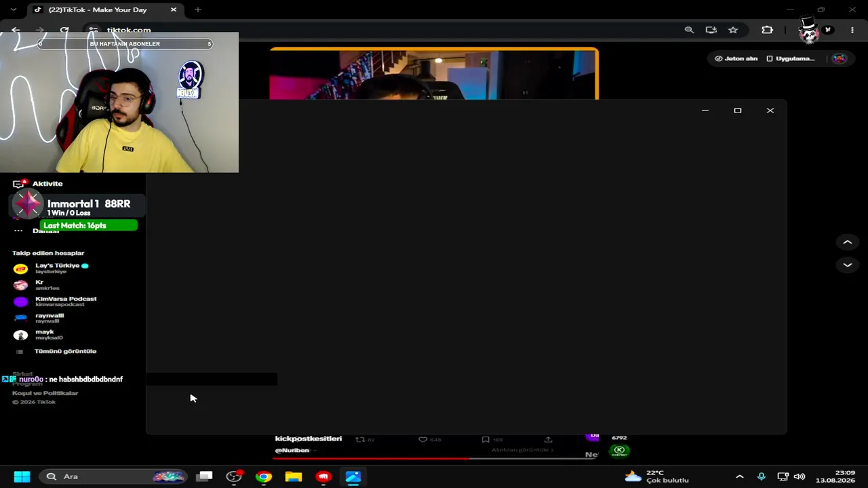The width and height of the screenshot is (868, 488).
Task: Click the Uygulama button in TikTok header
Action: 791,58
